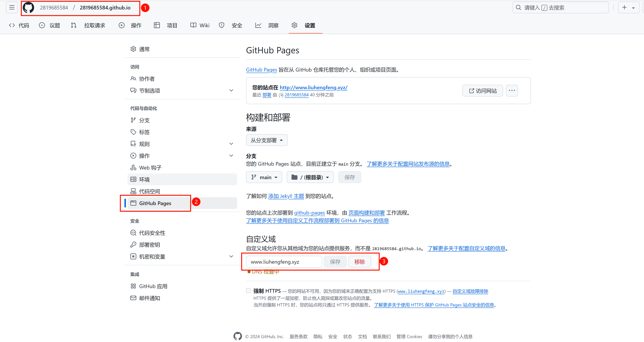This screenshot has width=644, height=342.
Task: Click the 环境 environments icon
Action: point(133,179)
